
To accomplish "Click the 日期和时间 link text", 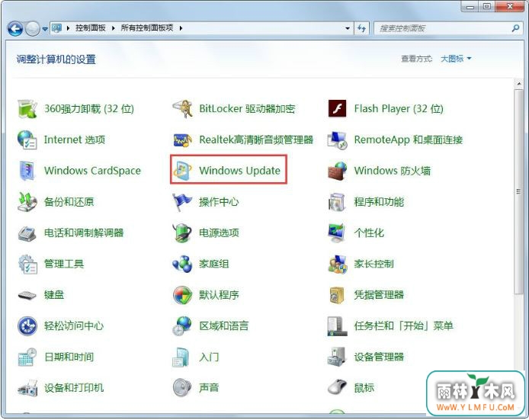I will click(69, 357).
